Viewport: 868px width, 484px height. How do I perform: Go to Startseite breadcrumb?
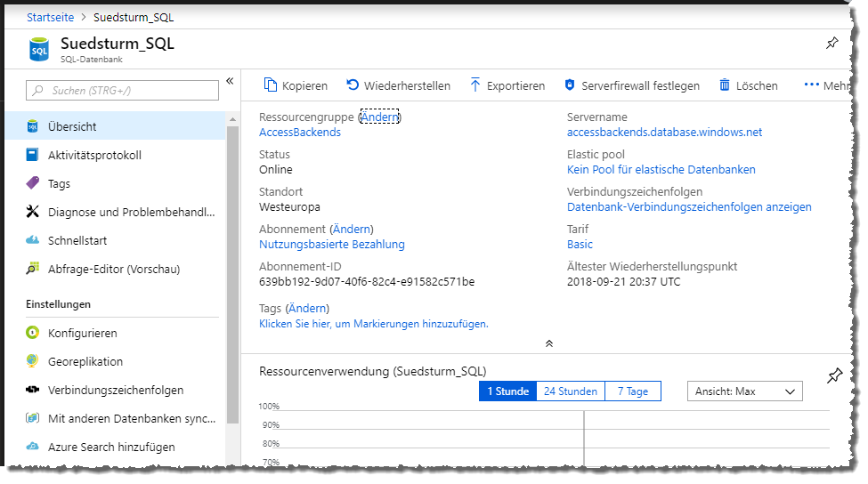point(51,17)
